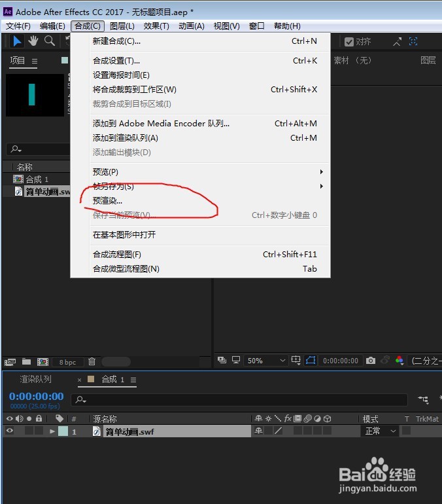Click the label tag column icon
This screenshot has width=442, height=504.
coord(59,418)
